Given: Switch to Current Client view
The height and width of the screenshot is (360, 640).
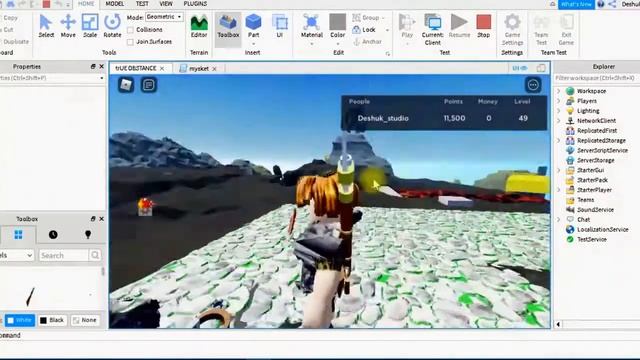Looking at the screenshot, I should [433, 29].
